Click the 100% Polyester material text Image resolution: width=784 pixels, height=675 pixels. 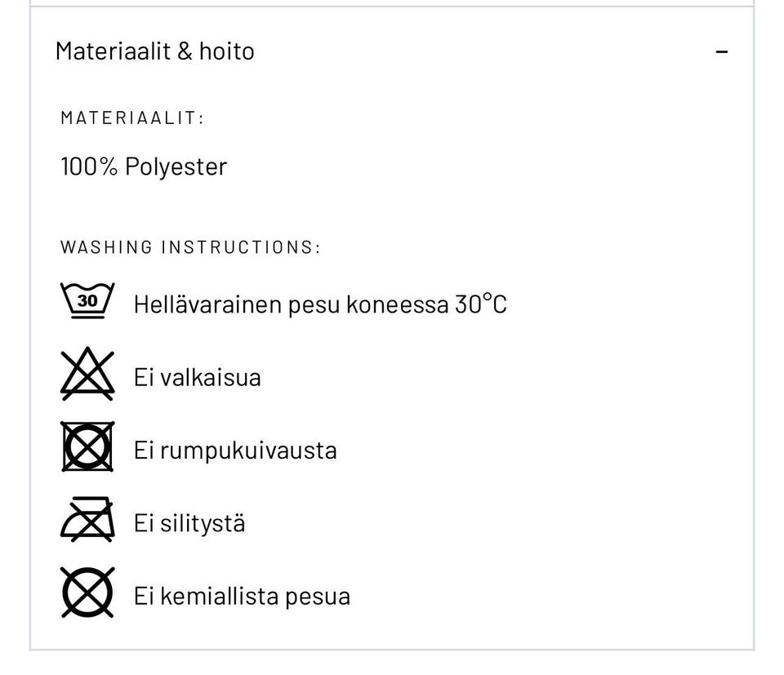tap(144, 167)
